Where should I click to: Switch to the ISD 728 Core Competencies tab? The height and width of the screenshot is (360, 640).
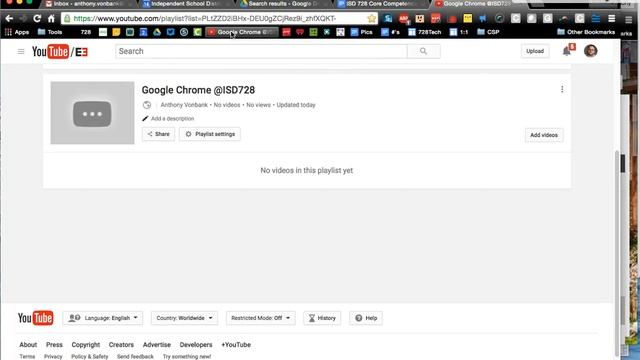[x=380, y=4]
